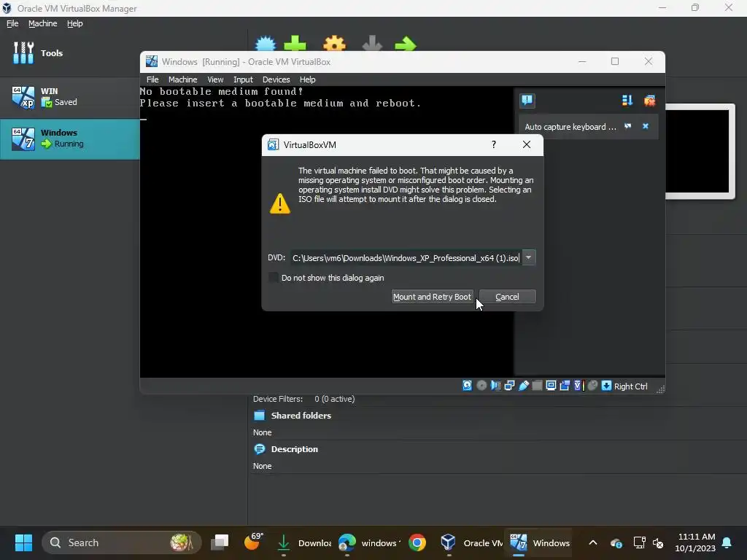Click the recording status bar icon

point(565,386)
